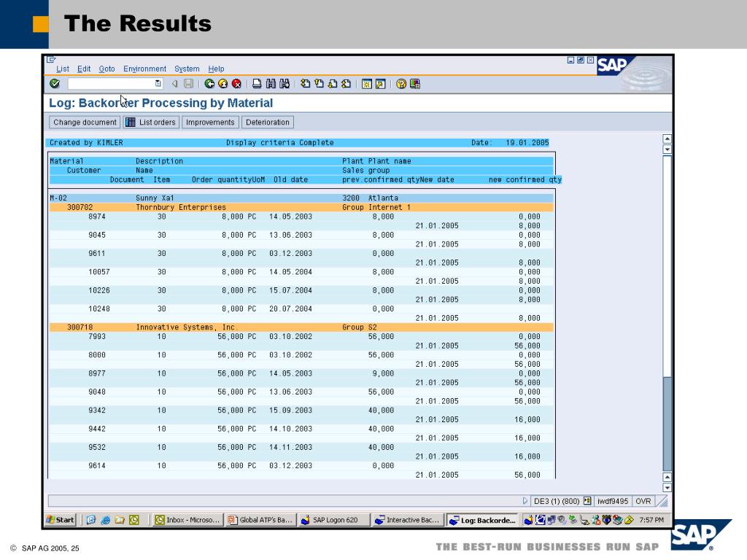Click the yellow Exit arrow icon
Image resolution: width=747 pixels, height=560 pixels.
click(x=223, y=84)
